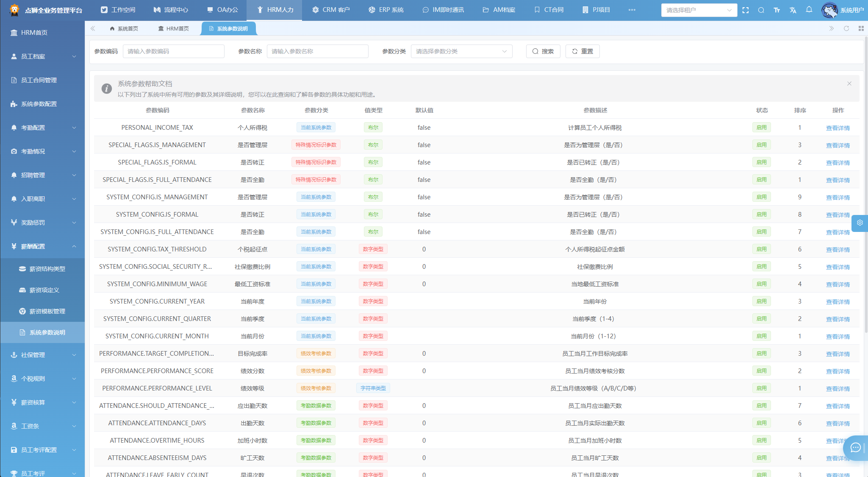Click the 搜索 button
The height and width of the screenshot is (477, 868).
click(543, 51)
